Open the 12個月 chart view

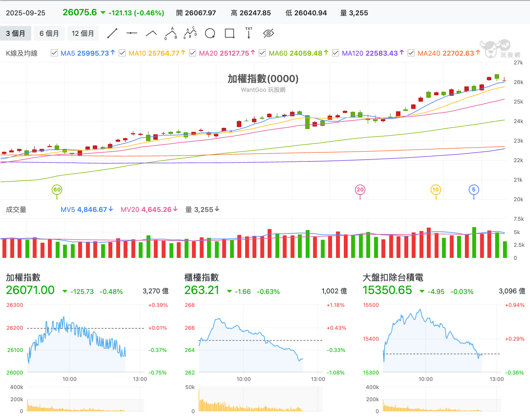tap(83, 33)
